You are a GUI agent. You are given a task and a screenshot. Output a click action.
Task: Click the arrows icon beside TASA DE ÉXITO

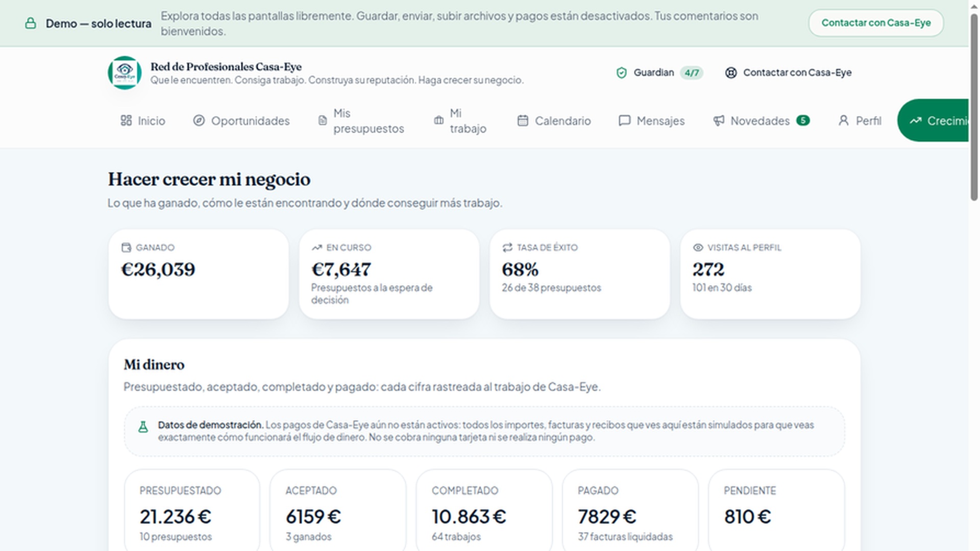pyautogui.click(x=507, y=247)
